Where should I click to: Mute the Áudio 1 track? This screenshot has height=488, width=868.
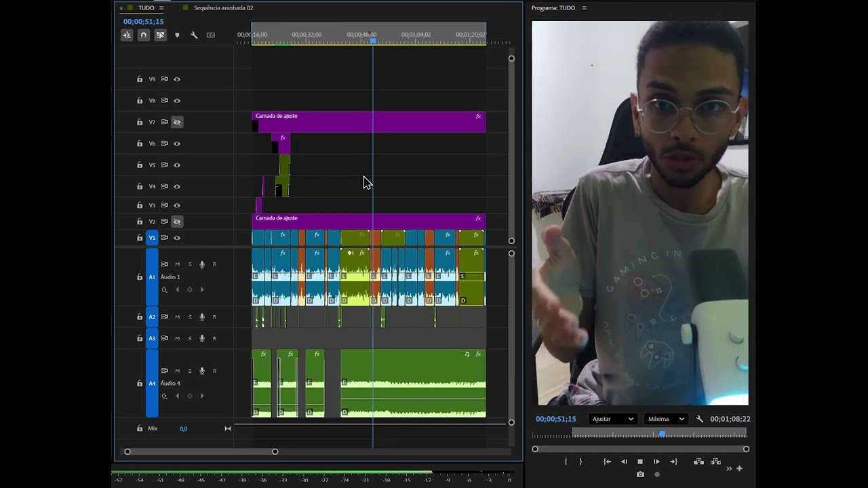178,264
